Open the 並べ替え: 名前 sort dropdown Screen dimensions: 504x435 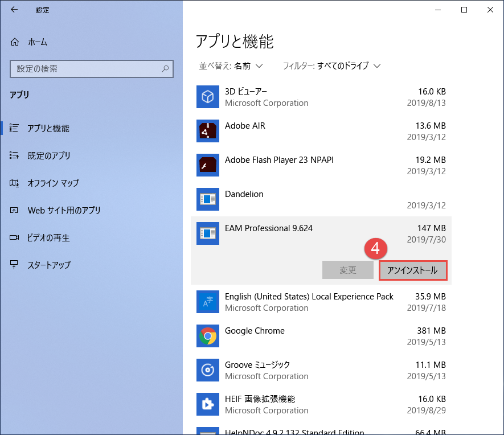231,66
